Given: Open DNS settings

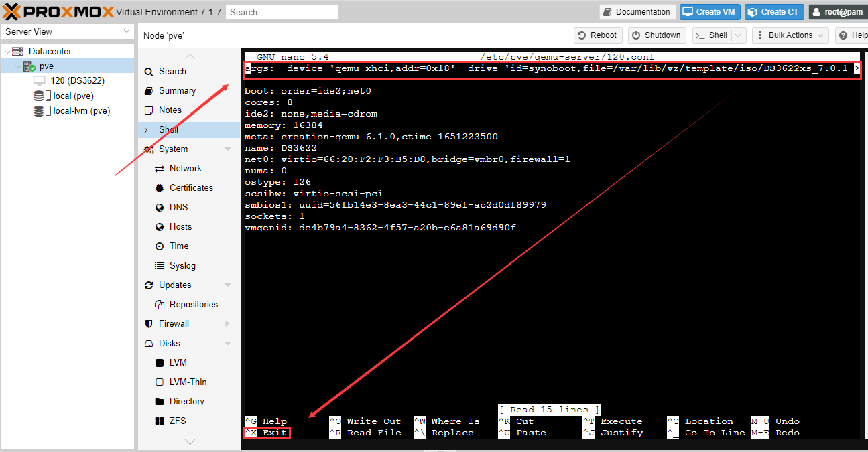Looking at the screenshot, I should click(x=178, y=207).
